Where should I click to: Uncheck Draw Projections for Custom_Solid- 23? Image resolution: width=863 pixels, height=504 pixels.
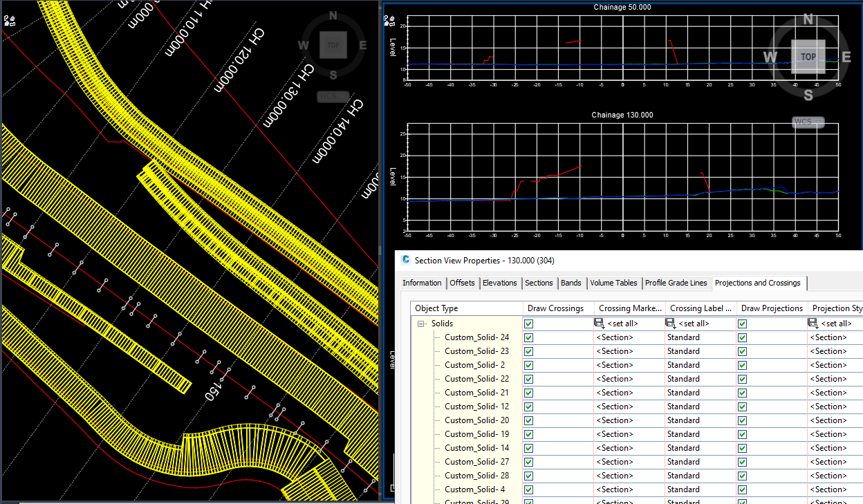click(x=743, y=351)
